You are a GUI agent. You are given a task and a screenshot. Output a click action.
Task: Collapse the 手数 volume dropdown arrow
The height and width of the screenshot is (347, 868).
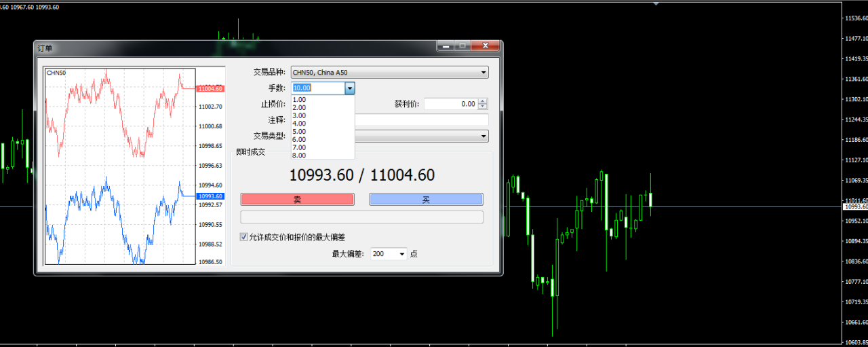coord(349,88)
